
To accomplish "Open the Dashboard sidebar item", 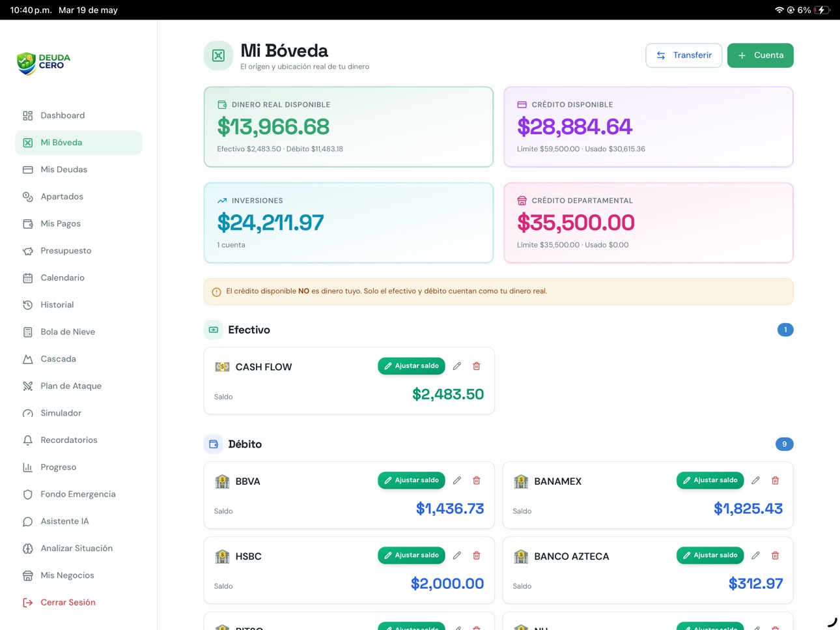I will pyautogui.click(x=78, y=115).
